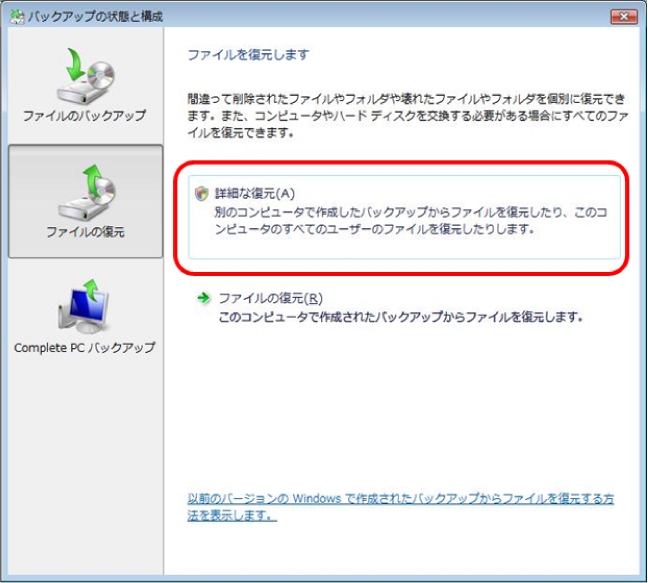The width and height of the screenshot is (648, 583).
Task: Choose the ファイルの復元(R) option title
Action: (270, 298)
